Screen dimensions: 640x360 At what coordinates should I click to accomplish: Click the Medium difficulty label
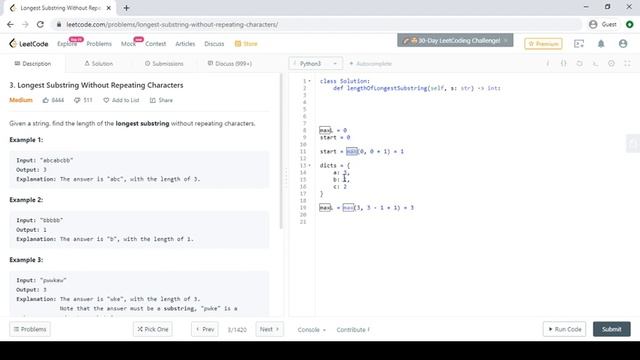(x=21, y=100)
